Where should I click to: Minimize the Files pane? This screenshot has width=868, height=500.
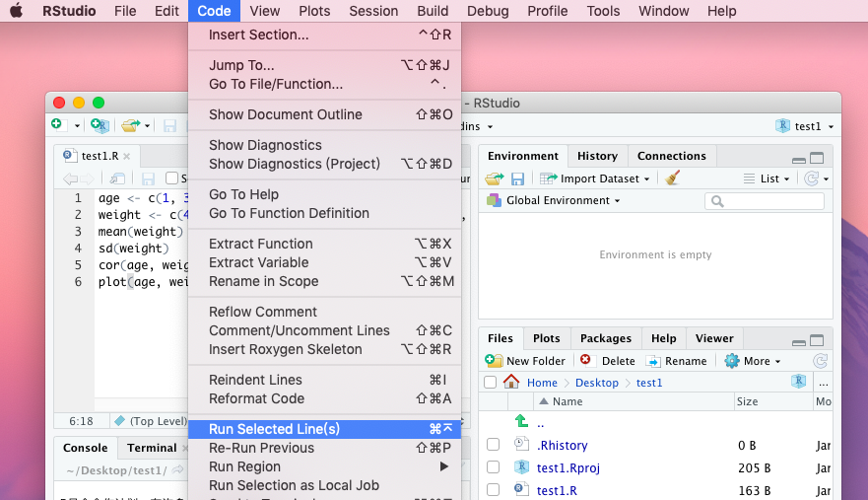click(799, 342)
